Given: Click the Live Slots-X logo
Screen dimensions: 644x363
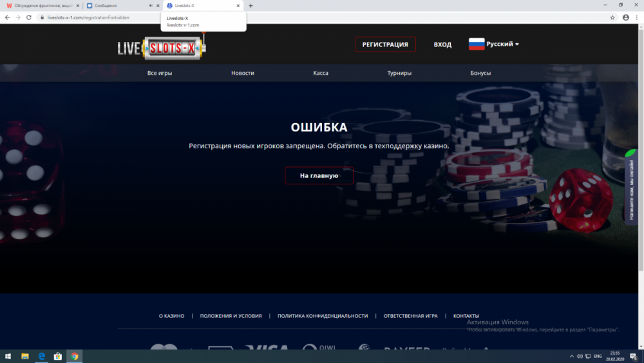Looking at the screenshot, I should coord(162,46).
